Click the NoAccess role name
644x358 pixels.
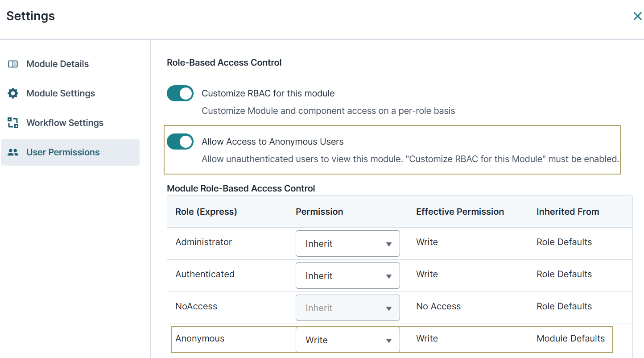click(x=196, y=306)
